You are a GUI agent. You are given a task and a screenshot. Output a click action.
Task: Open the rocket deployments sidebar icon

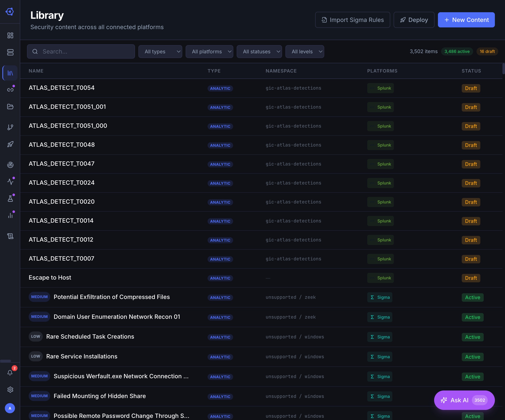click(x=10, y=144)
